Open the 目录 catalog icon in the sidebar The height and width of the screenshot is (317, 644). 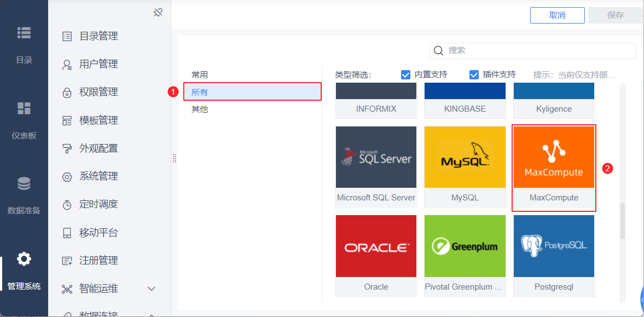24,33
